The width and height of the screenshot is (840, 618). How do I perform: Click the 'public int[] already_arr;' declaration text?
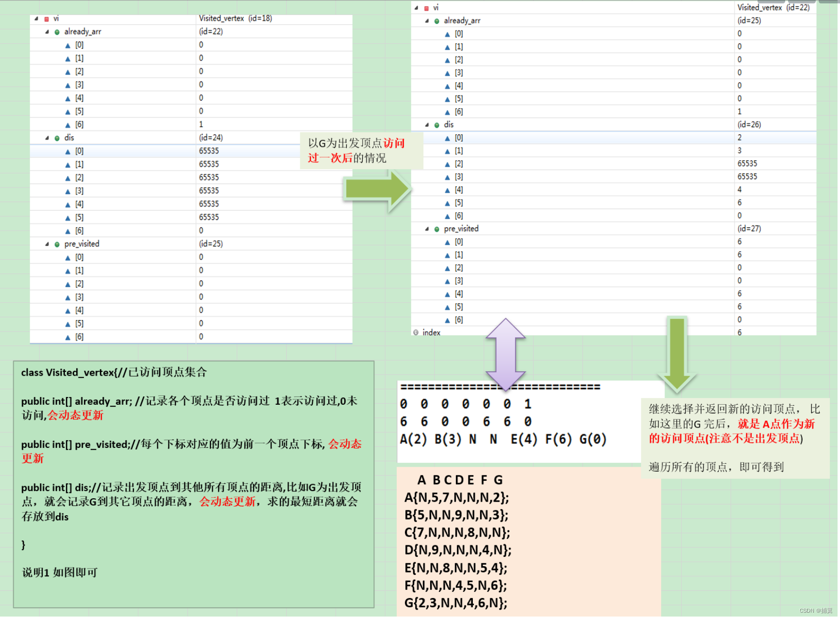click(77, 401)
